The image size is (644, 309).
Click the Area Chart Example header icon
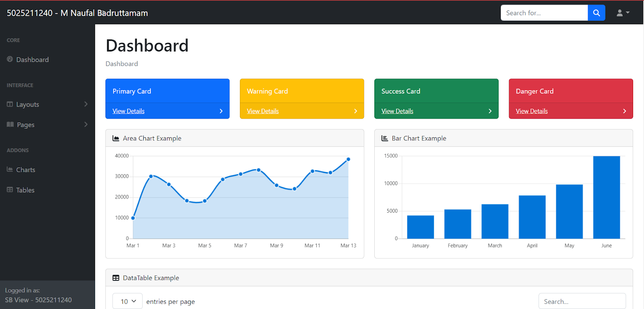116,138
